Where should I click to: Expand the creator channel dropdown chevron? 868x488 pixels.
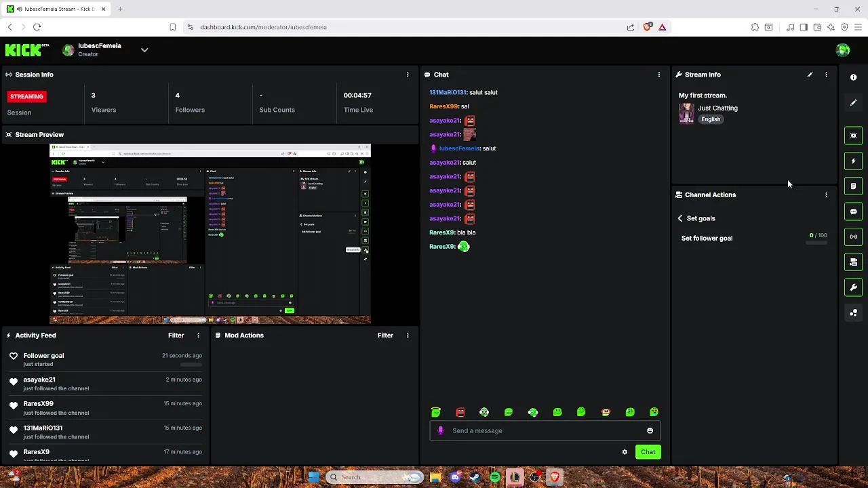point(144,50)
